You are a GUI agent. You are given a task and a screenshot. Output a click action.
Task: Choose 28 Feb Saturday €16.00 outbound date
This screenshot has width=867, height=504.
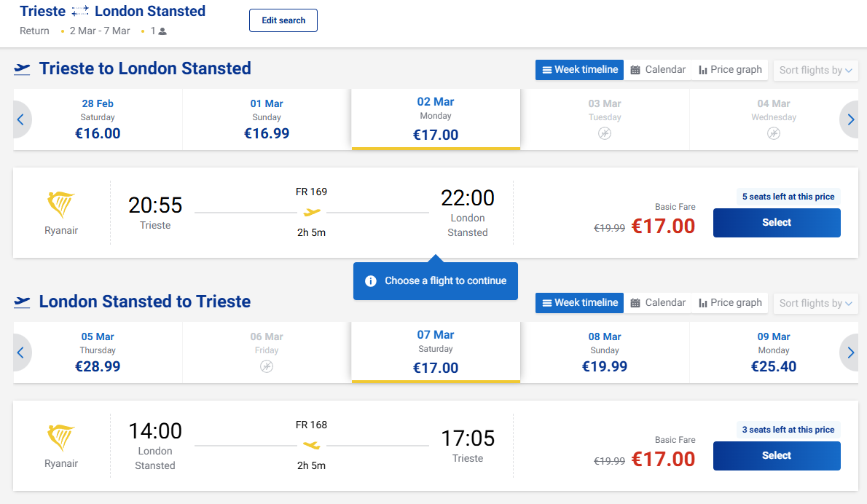point(98,119)
